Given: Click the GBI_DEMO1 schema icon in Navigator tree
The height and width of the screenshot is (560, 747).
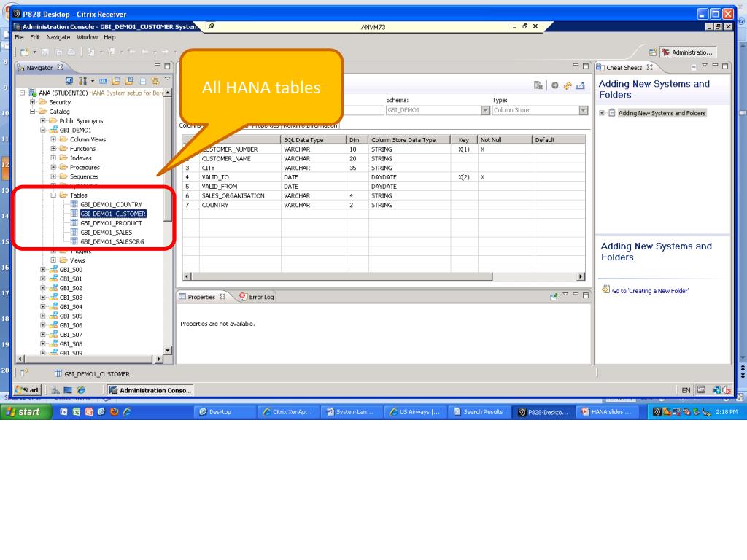Looking at the screenshot, I should point(53,130).
